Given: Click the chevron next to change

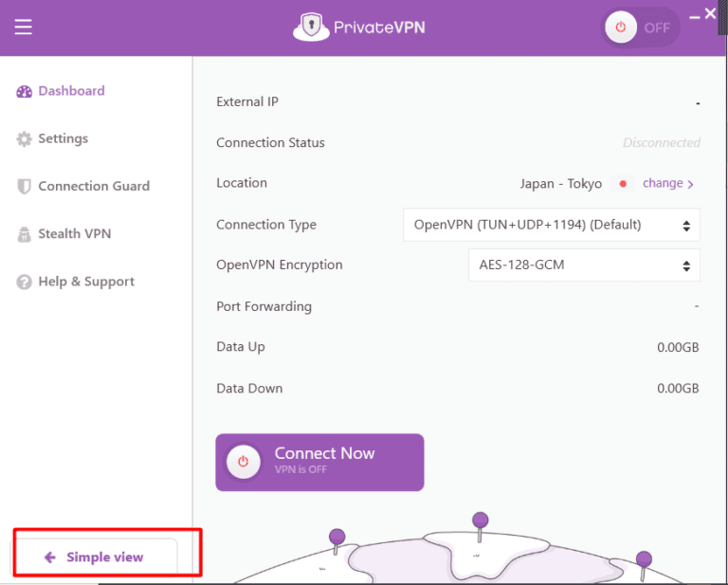Looking at the screenshot, I should tap(690, 184).
